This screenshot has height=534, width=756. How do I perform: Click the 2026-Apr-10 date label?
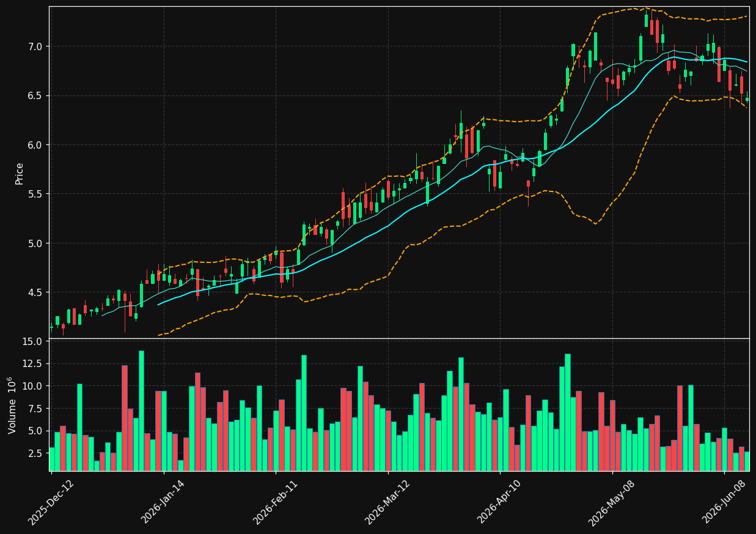pyautogui.click(x=499, y=502)
